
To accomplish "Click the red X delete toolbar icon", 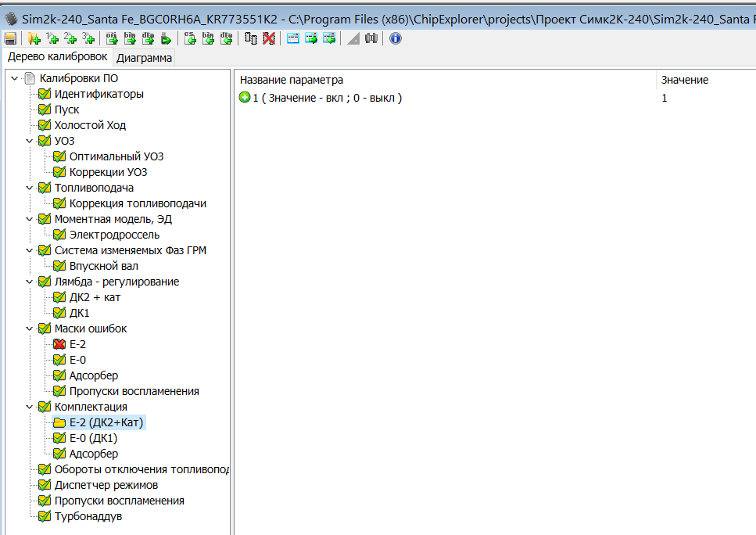I will pos(269,38).
